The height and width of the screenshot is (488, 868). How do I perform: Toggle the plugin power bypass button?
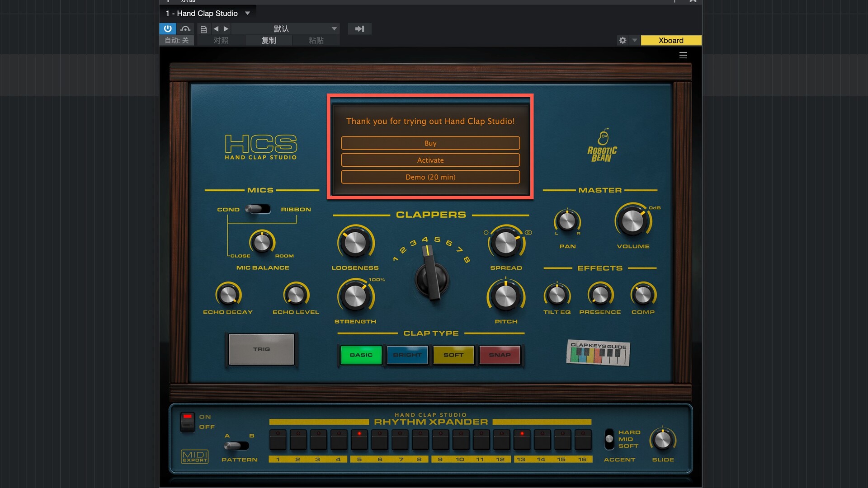pyautogui.click(x=168, y=28)
